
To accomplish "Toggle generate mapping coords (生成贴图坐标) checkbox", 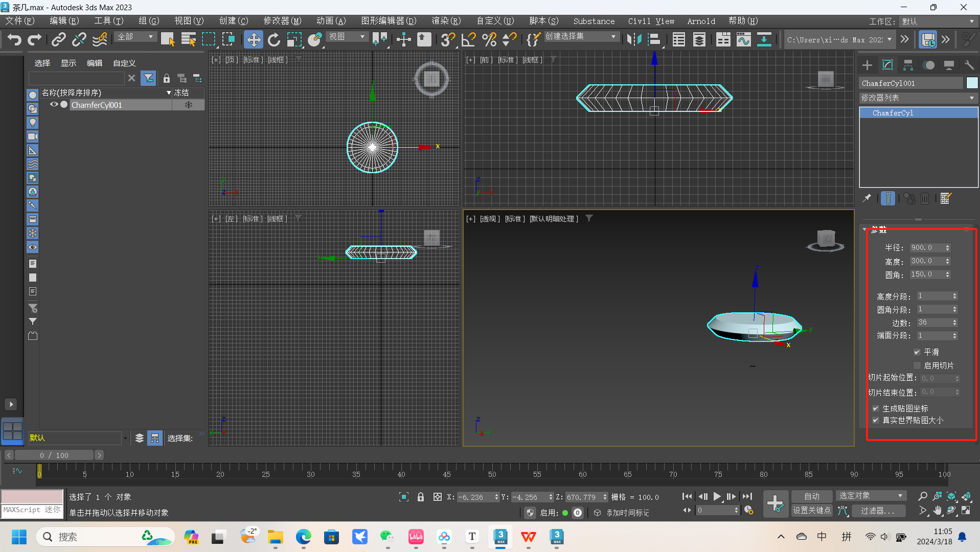I will (x=876, y=408).
